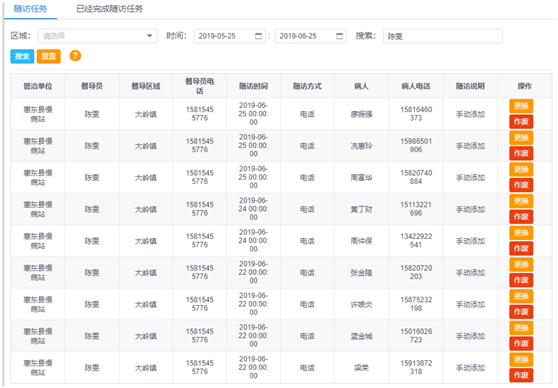Click the 病人 column header
This screenshot has width=558, height=388.
click(362, 86)
